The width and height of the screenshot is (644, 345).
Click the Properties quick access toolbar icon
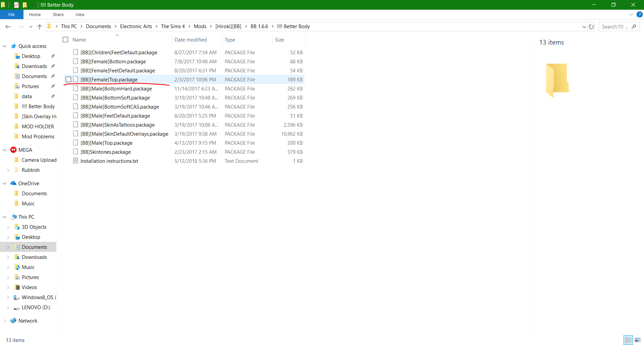coord(16,5)
